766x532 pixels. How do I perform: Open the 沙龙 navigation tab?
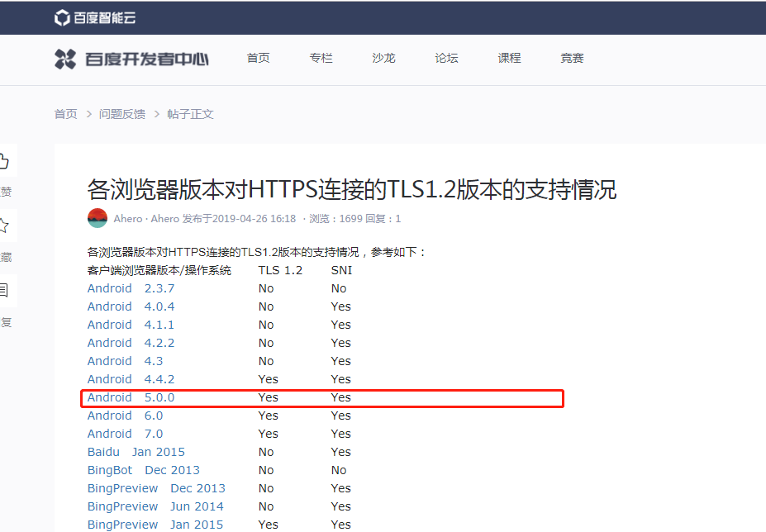pos(383,58)
